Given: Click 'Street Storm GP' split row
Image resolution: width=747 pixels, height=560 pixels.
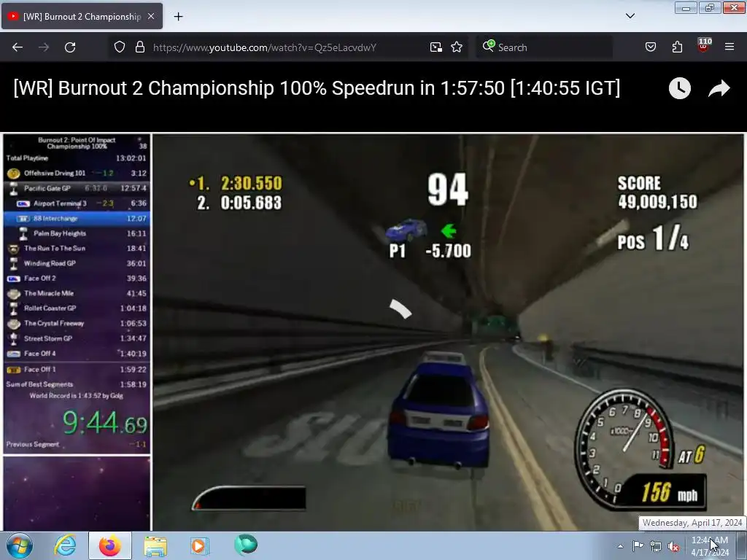Looking at the screenshot, I should [x=77, y=338].
